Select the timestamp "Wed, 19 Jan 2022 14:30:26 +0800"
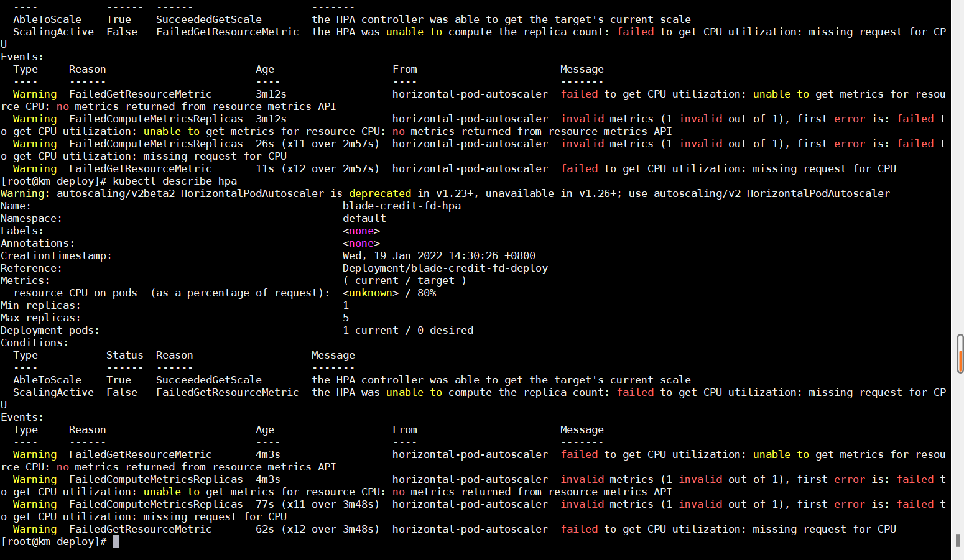964x560 pixels. (439, 255)
